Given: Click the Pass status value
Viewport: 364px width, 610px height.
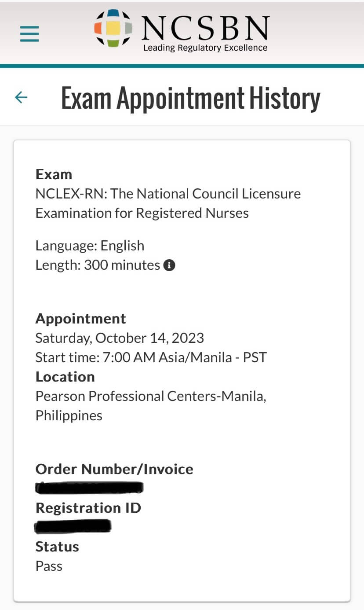Looking at the screenshot, I should (49, 566).
